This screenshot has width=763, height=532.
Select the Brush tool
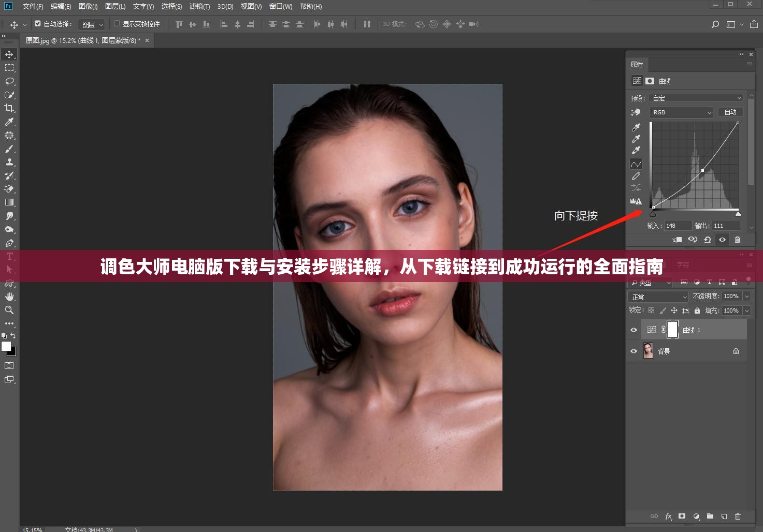[9, 149]
